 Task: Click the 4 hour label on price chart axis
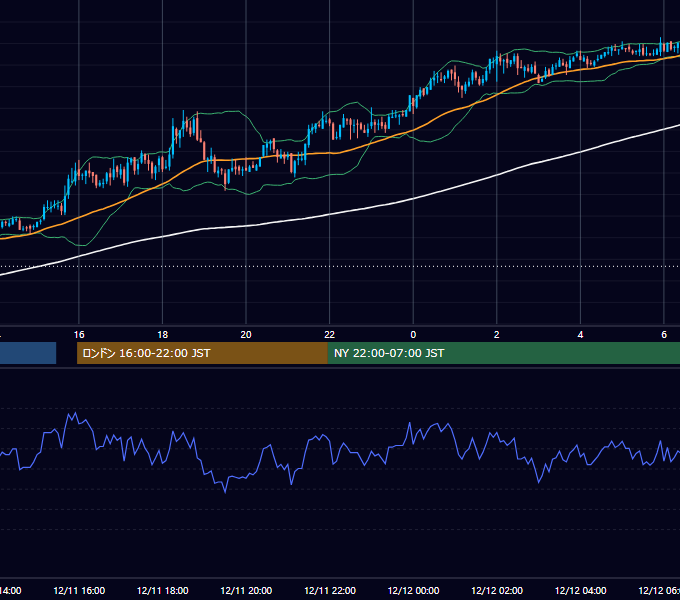(x=580, y=335)
